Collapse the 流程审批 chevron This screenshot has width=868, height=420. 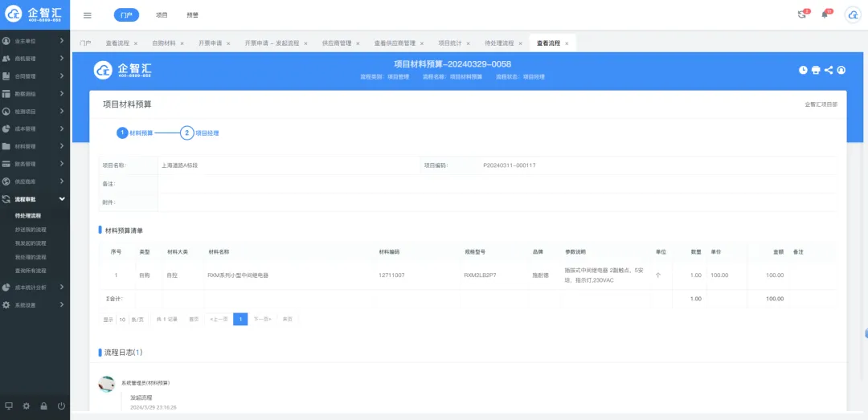click(x=62, y=199)
